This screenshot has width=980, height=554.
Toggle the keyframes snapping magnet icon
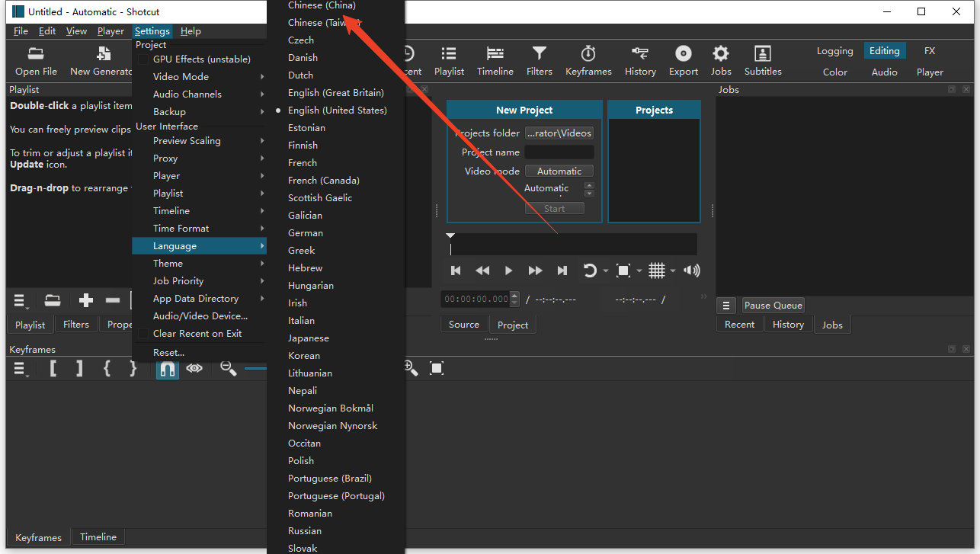point(167,369)
